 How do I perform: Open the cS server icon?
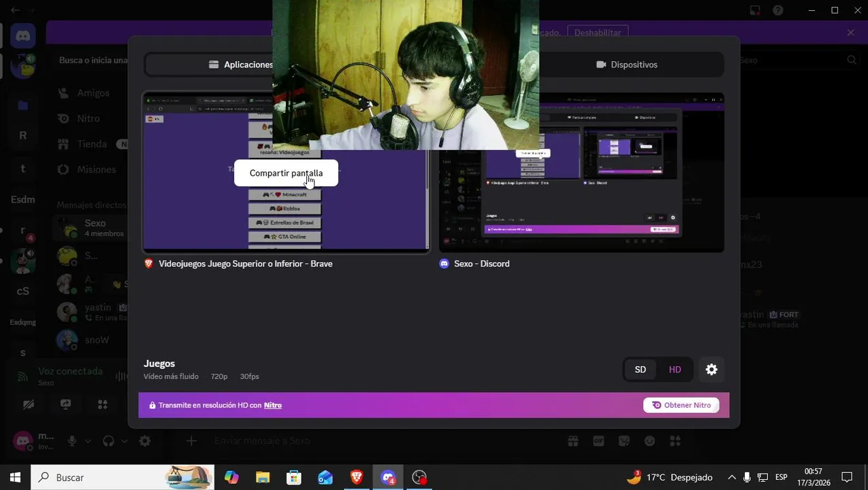point(23,291)
